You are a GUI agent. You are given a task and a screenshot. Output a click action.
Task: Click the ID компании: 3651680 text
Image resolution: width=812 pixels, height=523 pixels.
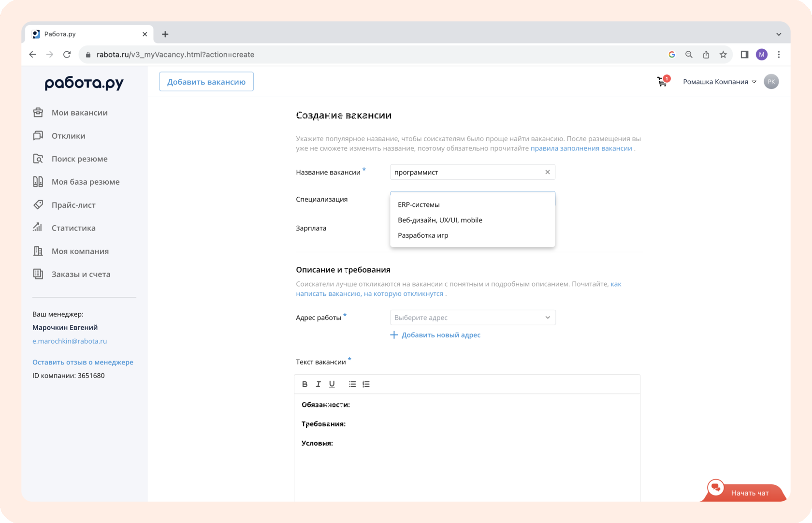69,376
